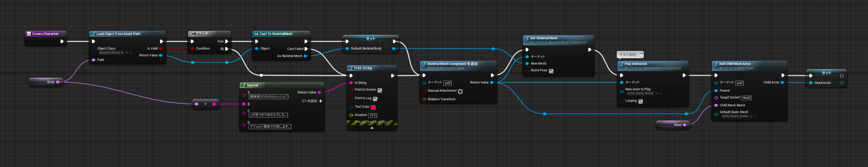Click the Branch node True execution pin
This screenshot has height=167, width=868.
tap(226, 41)
